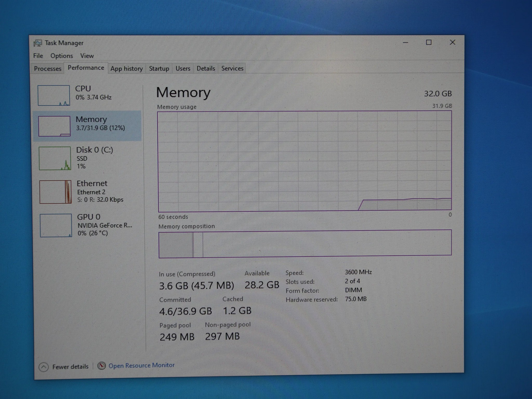
Task: Open the Services tab
Action: (x=232, y=68)
